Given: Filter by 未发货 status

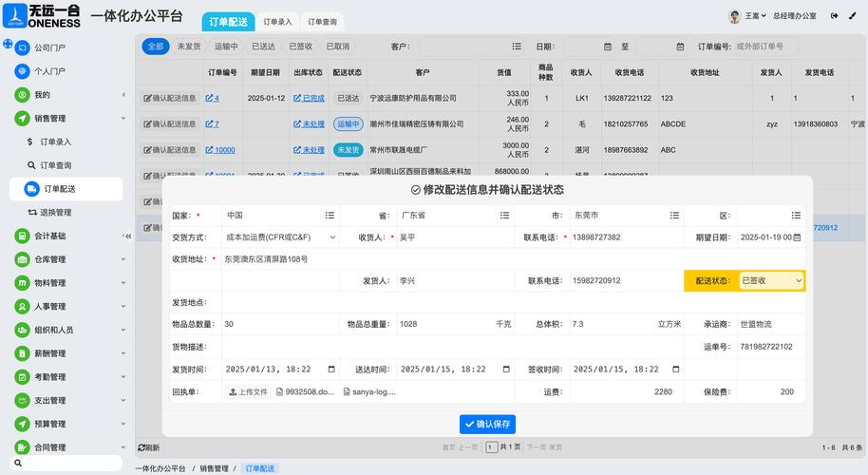Looking at the screenshot, I should click(189, 47).
